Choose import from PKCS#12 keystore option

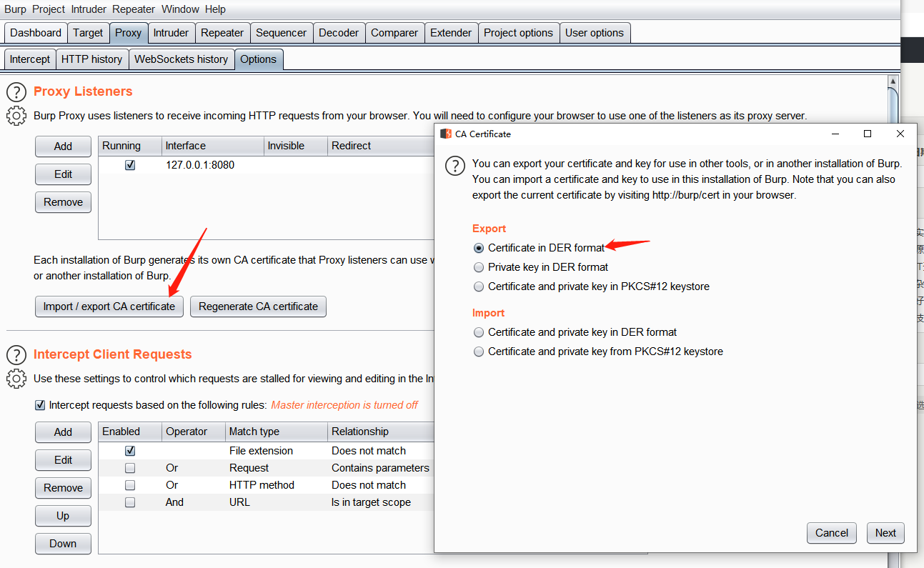coord(479,352)
